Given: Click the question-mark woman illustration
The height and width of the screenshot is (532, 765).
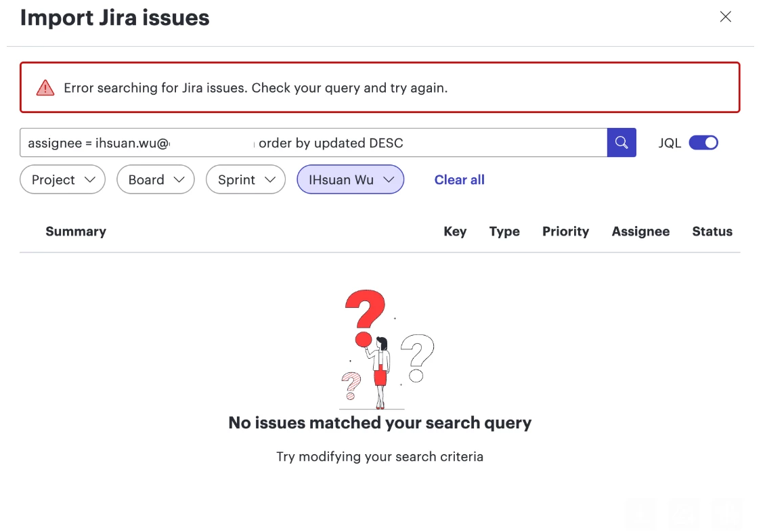Looking at the screenshot, I should 387,350.
